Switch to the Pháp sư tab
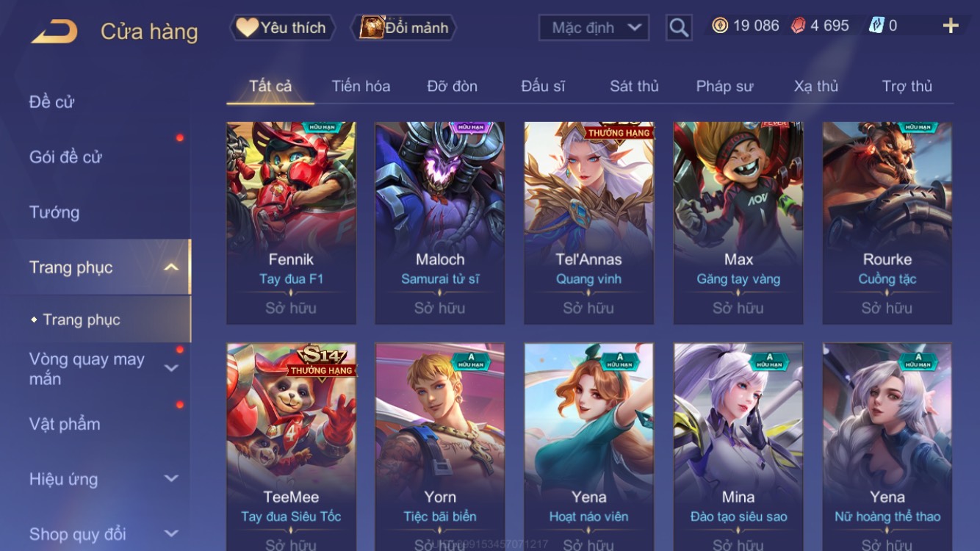The image size is (980, 551). tap(724, 86)
